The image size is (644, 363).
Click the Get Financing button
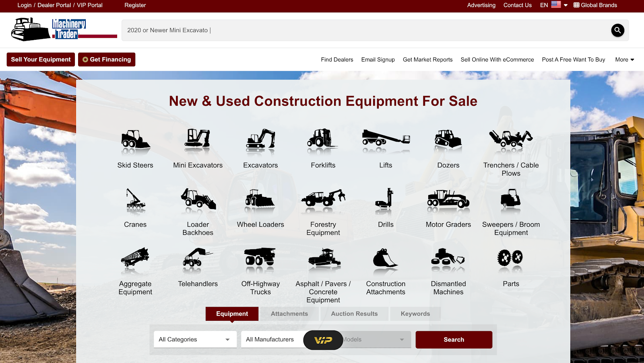(107, 59)
